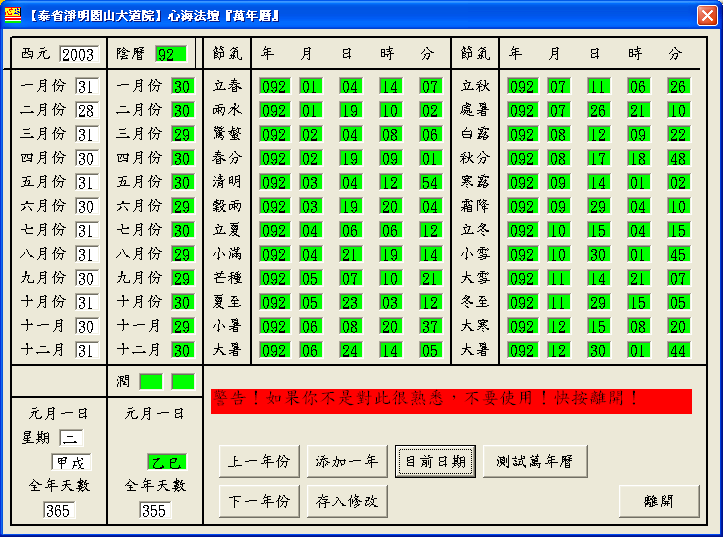Click the 大寒 hour field showing 08
The height and width of the screenshot is (537, 723).
639,326
